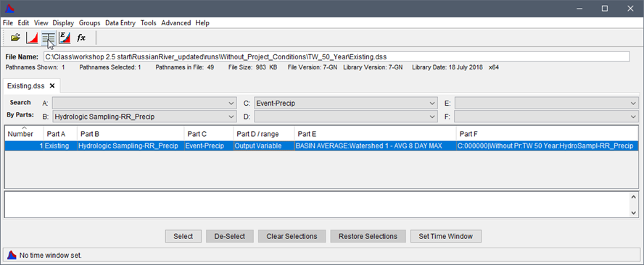Screen dimensions: 644x265
Task: Click the Part A column header
Action: (x=60, y=133)
